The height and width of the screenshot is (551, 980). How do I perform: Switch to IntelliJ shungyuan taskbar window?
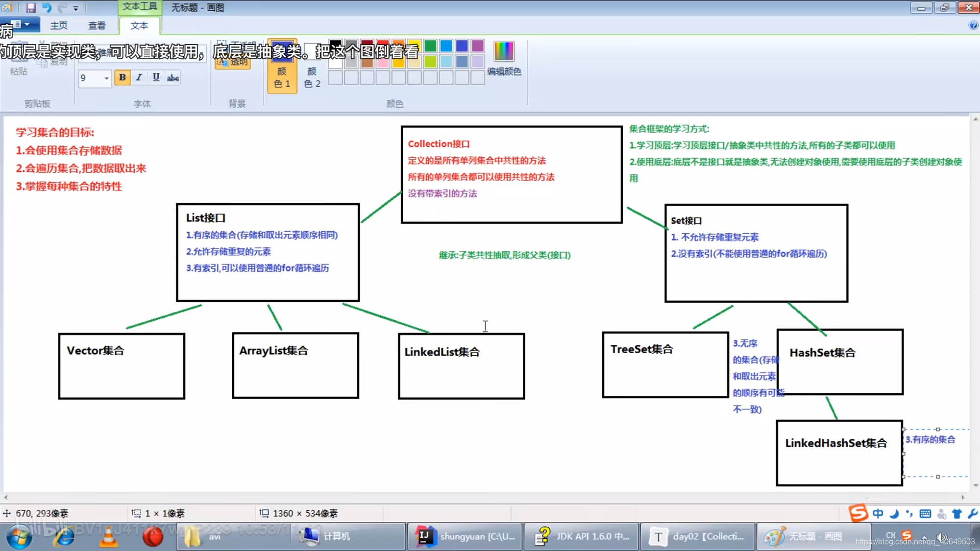click(x=465, y=537)
